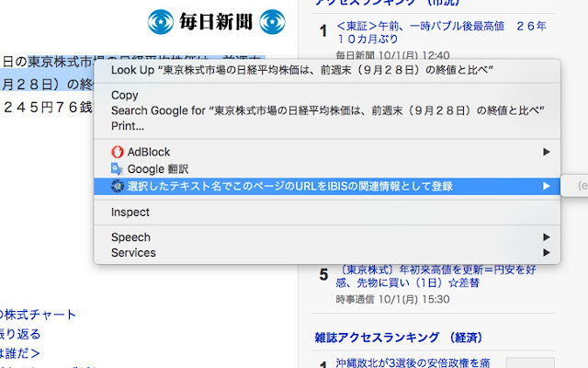The image size is (588, 368).
Task: Expand the Speech submenu arrow
Action: tap(547, 237)
